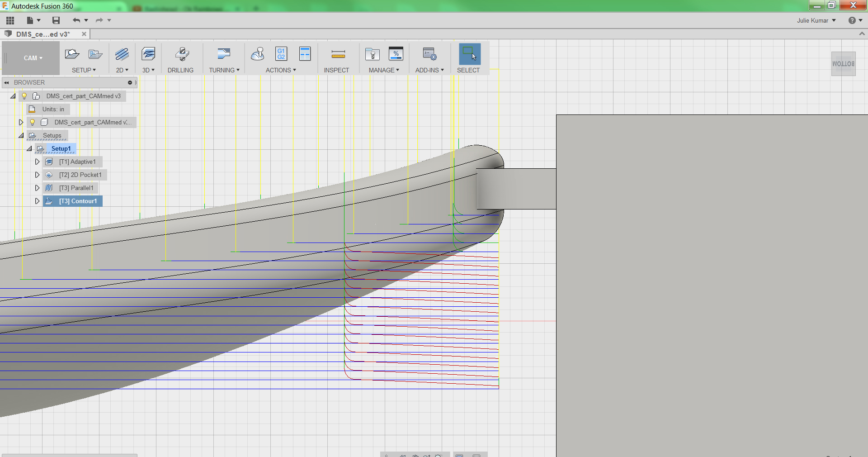This screenshot has height=457, width=868.
Task: Click the INSPECT label in toolbar
Action: pyautogui.click(x=336, y=70)
